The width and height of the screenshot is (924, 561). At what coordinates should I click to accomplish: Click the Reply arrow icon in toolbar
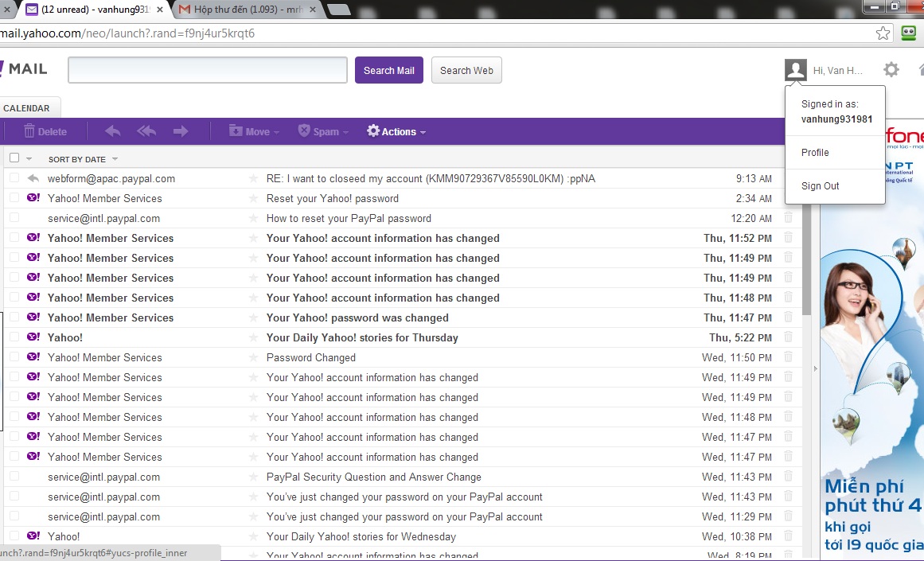click(x=112, y=131)
